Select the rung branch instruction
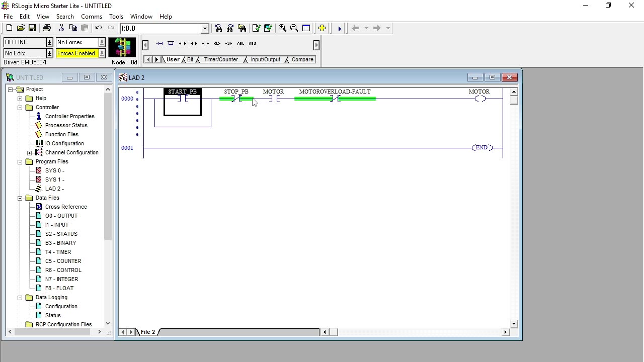644x362 pixels. [x=171, y=43]
